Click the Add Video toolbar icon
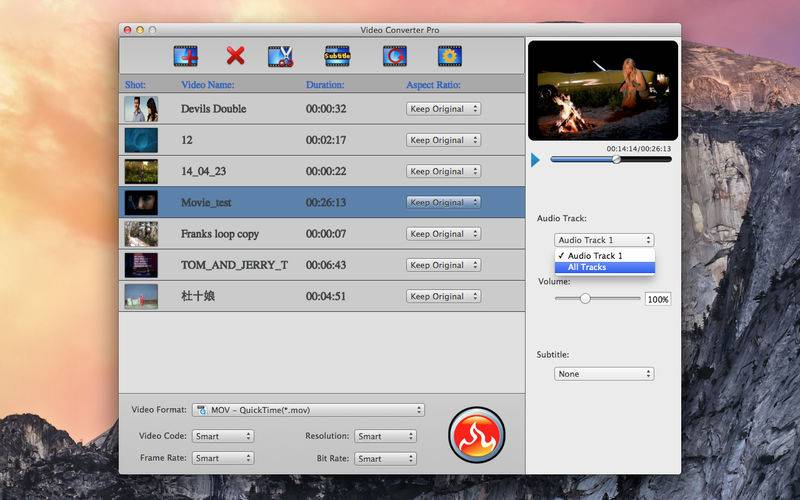Screen dimensions: 800x500 point(185,56)
